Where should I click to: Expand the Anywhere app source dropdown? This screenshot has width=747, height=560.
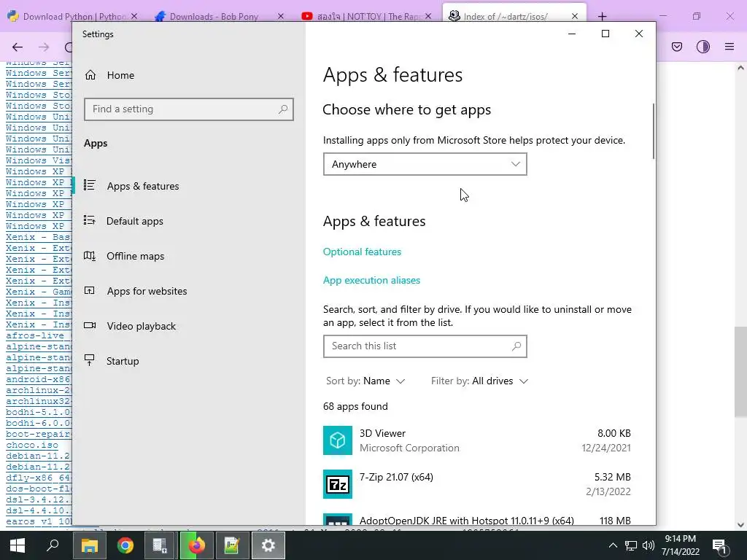coord(425,164)
